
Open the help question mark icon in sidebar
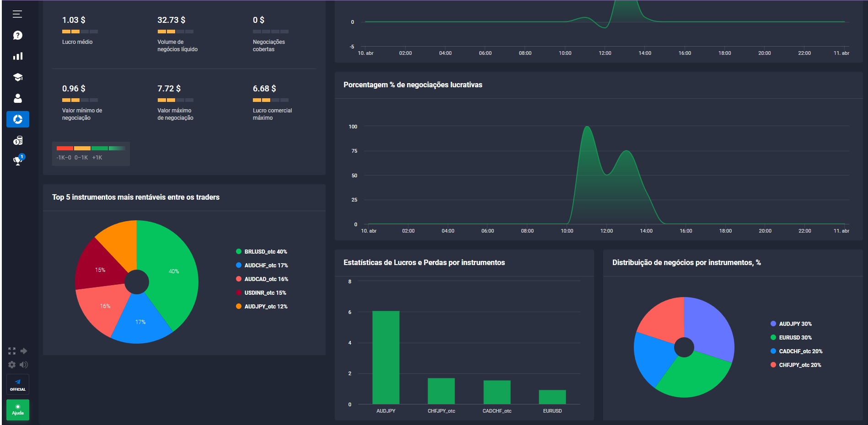coord(17,35)
